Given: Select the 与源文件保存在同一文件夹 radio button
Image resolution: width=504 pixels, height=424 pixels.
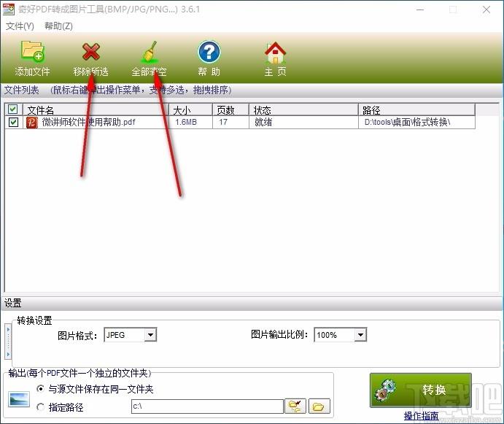Looking at the screenshot, I should (x=41, y=389).
